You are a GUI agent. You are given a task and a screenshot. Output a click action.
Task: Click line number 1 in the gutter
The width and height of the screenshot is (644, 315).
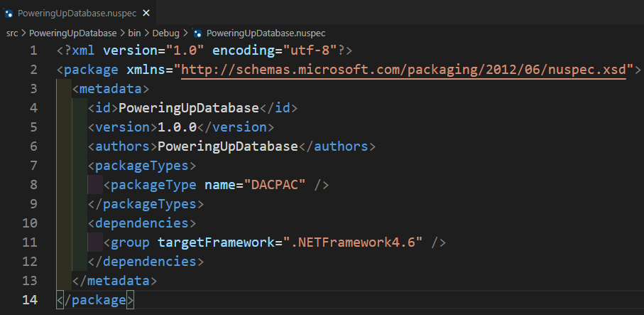tap(33, 51)
